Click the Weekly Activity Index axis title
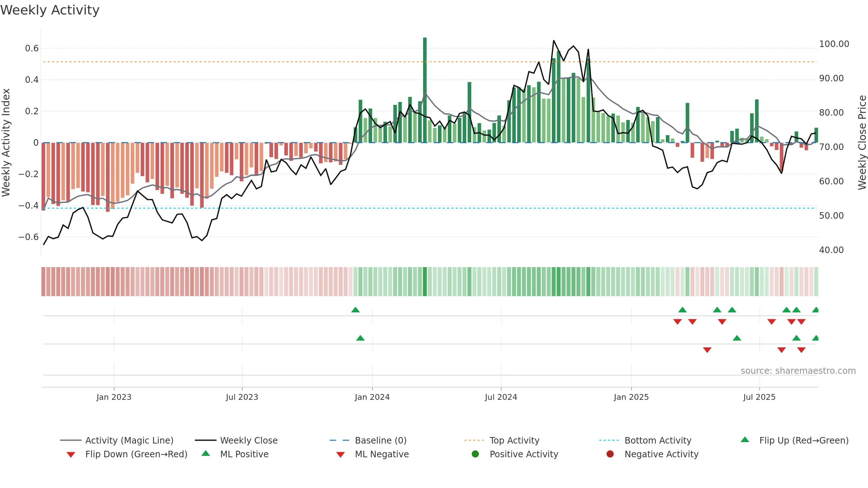868x488 pixels. point(6,142)
